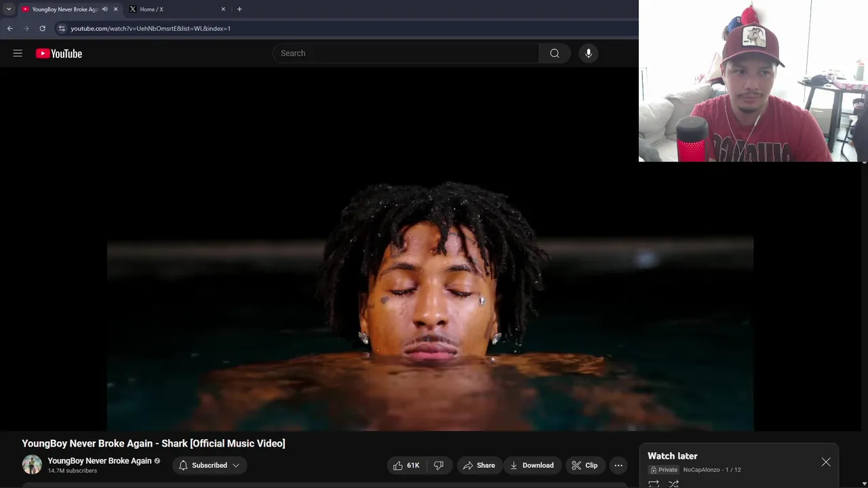Open YoungBoy Never Broke Again channel avatar
The width and height of the screenshot is (868, 488).
point(32,465)
